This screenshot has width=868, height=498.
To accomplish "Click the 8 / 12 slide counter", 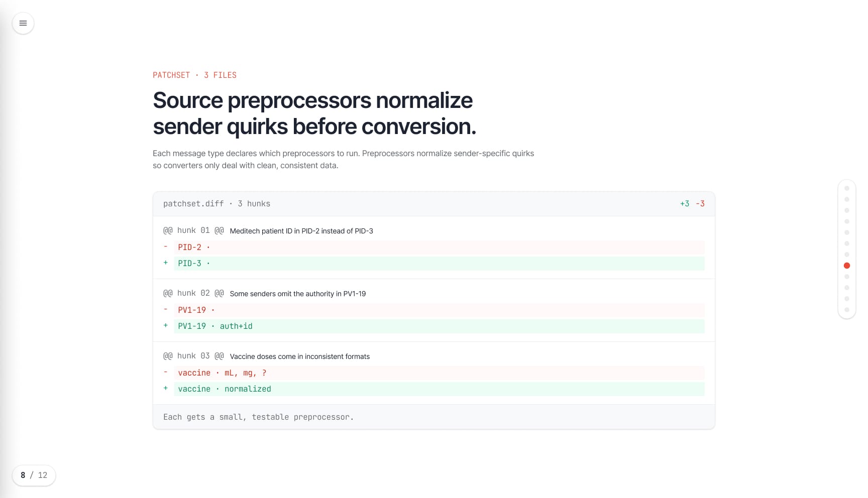I will coord(34,475).
